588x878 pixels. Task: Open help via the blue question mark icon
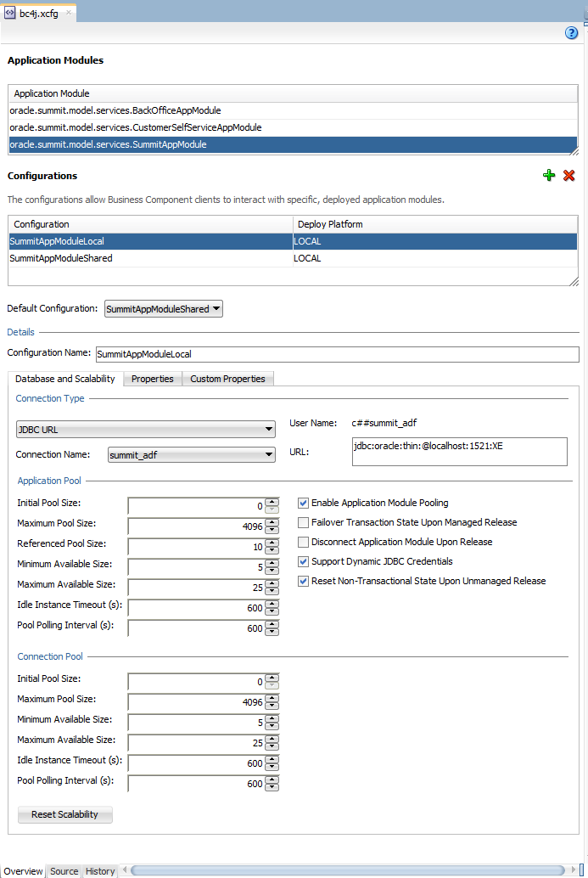tap(571, 33)
